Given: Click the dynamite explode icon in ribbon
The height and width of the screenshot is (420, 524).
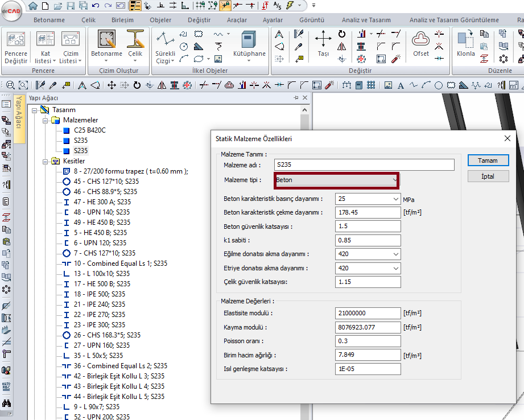Looking at the screenshot, I should coord(396,59).
